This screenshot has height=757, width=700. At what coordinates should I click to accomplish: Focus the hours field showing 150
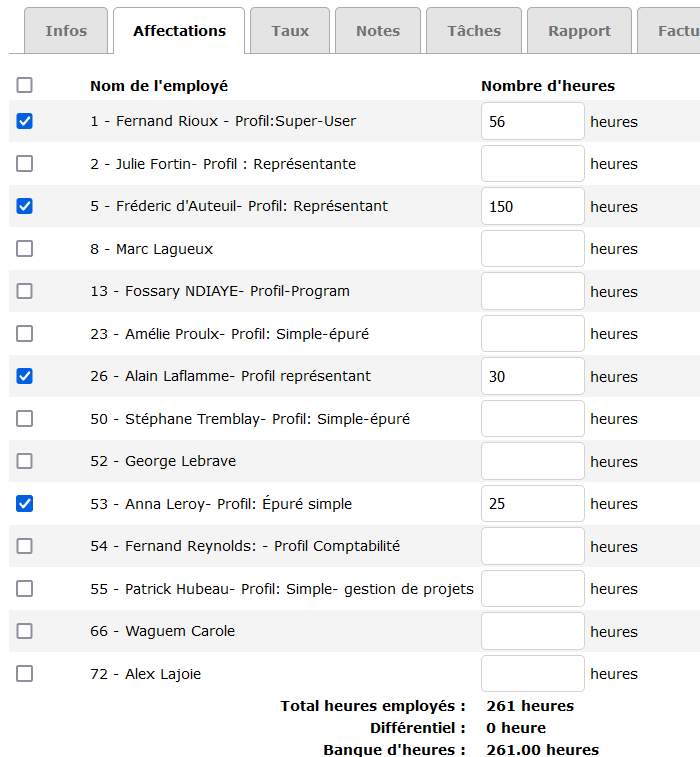coord(532,206)
